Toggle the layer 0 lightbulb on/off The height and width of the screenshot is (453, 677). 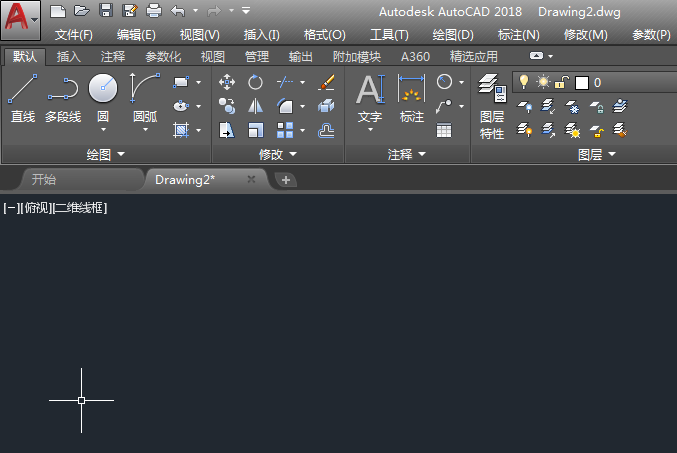[524, 82]
